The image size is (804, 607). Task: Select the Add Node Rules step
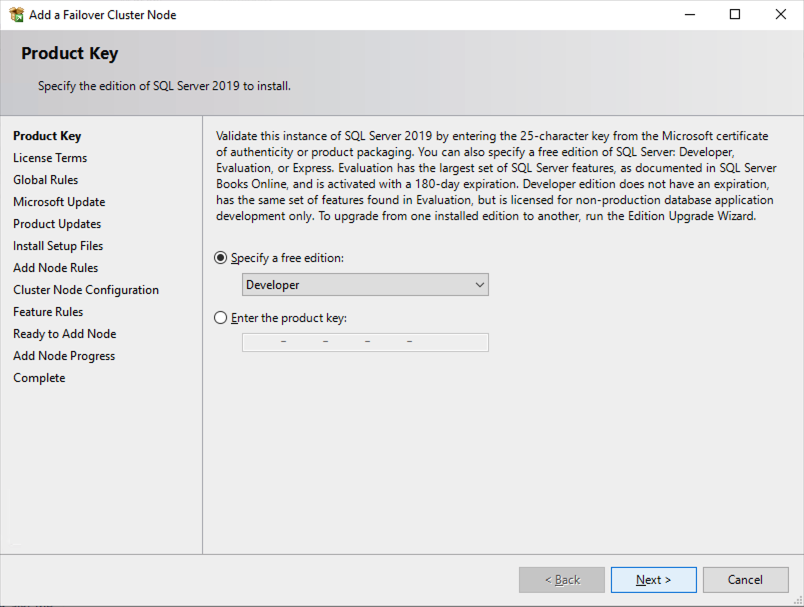point(55,268)
